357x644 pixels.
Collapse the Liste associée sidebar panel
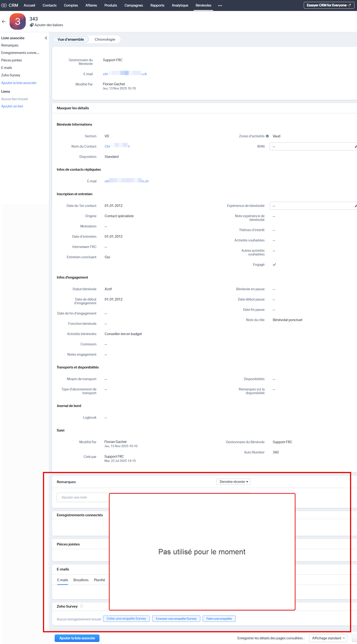click(x=46, y=38)
